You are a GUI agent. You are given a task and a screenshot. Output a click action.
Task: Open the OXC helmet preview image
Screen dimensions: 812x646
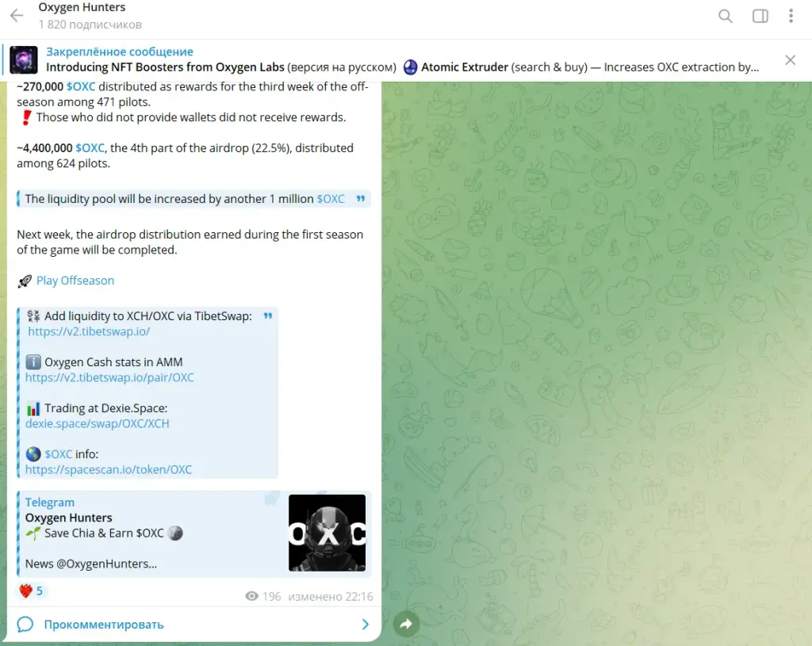(x=327, y=533)
